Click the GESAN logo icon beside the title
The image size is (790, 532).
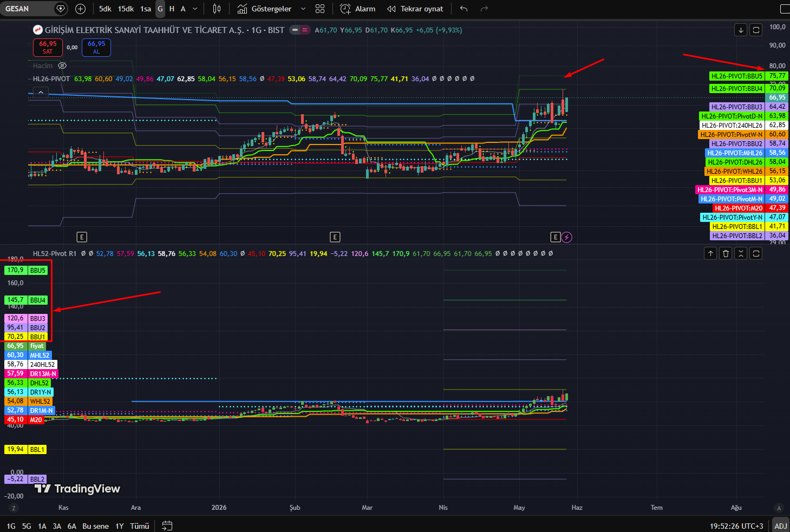38,30
